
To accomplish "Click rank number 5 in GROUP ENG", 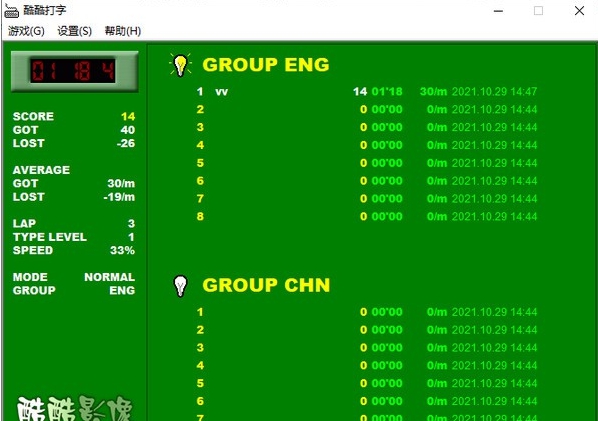I will 200,163.
